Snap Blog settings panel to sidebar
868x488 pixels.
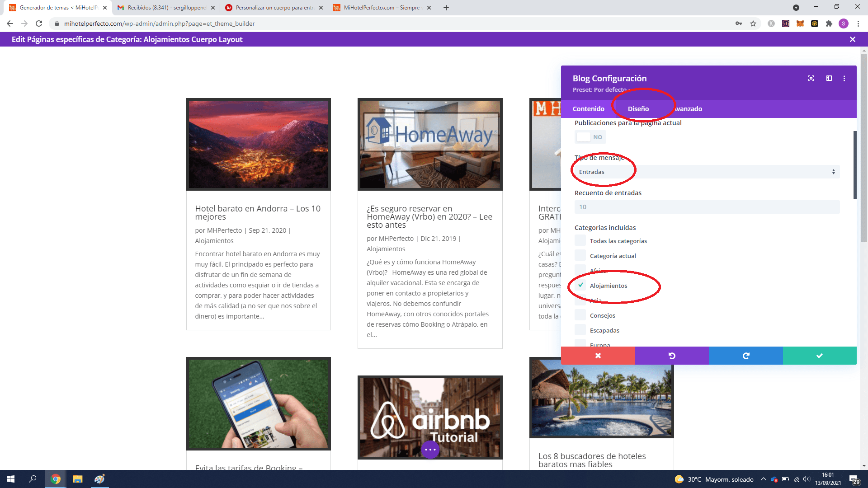coord(829,78)
